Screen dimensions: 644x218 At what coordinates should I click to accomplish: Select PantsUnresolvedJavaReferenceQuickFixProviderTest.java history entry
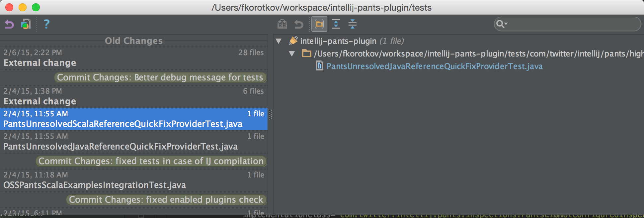tap(134, 142)
